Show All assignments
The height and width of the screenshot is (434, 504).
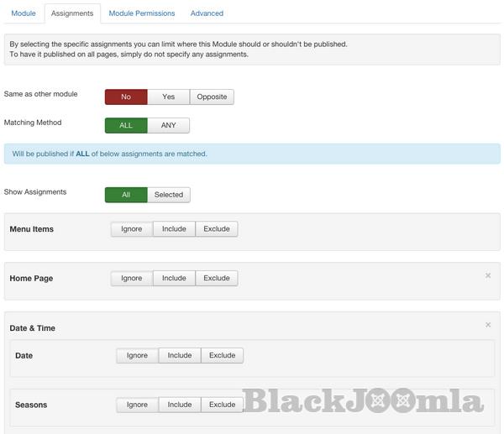click(x=126, y=195)
